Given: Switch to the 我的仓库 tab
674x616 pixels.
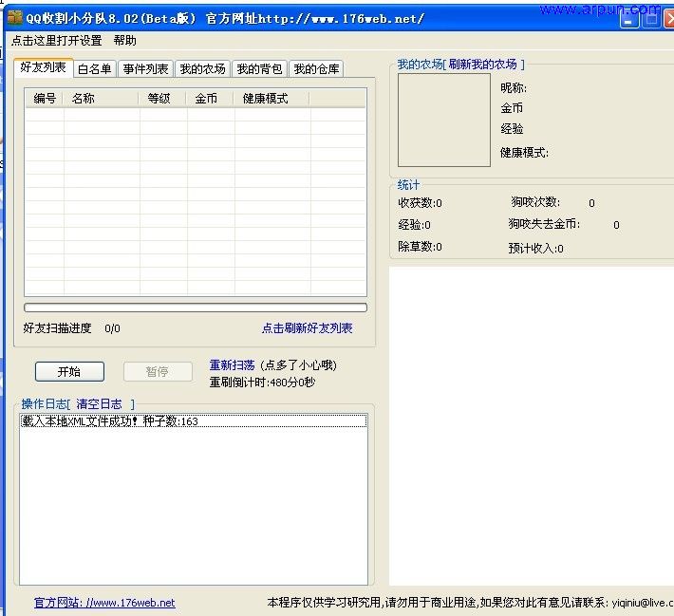Looking at the screenshot, I should click(x=316, y=68).
